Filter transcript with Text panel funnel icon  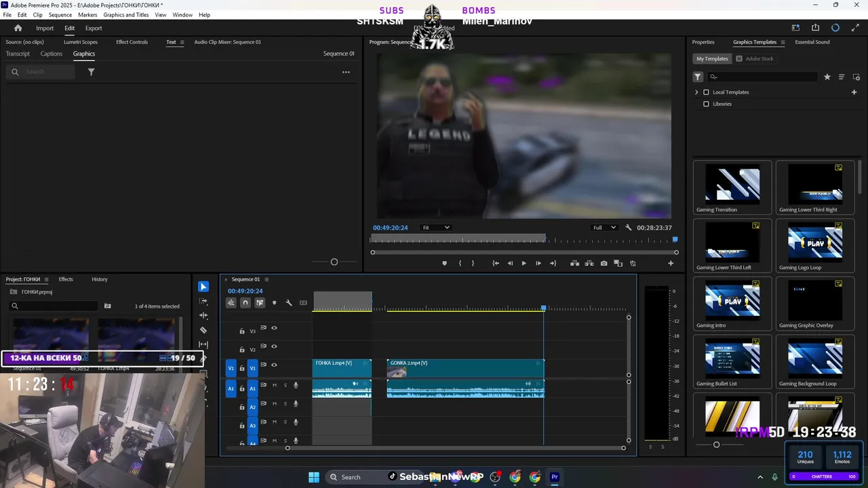tap(91, 72)
